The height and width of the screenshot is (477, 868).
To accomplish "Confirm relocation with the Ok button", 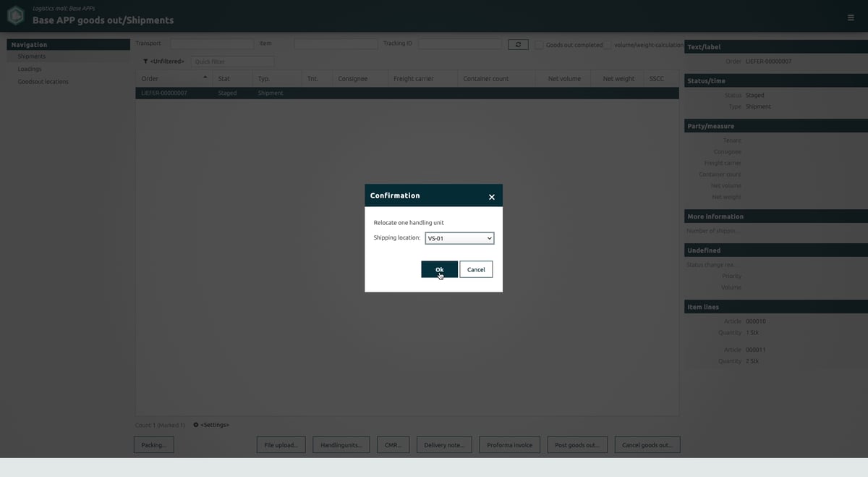I will click(x=439, y=269).
